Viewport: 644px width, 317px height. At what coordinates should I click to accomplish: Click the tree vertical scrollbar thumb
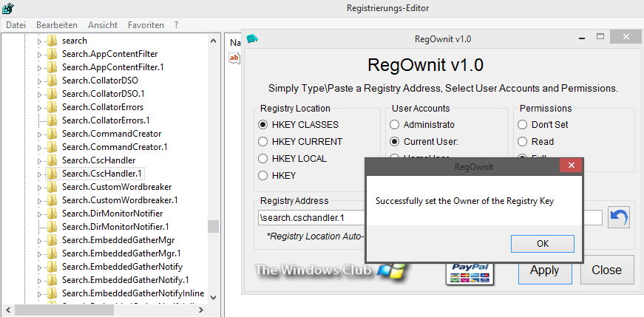(213, 226)
